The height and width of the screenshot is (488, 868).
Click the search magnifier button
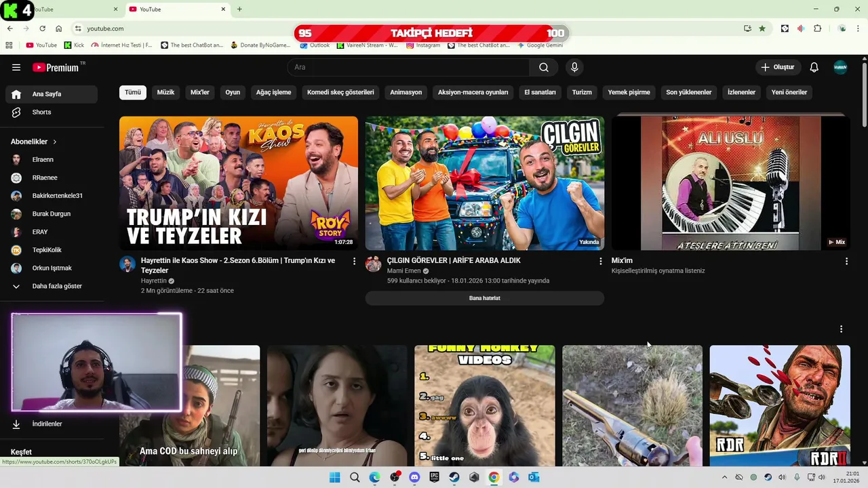[544, 67]
